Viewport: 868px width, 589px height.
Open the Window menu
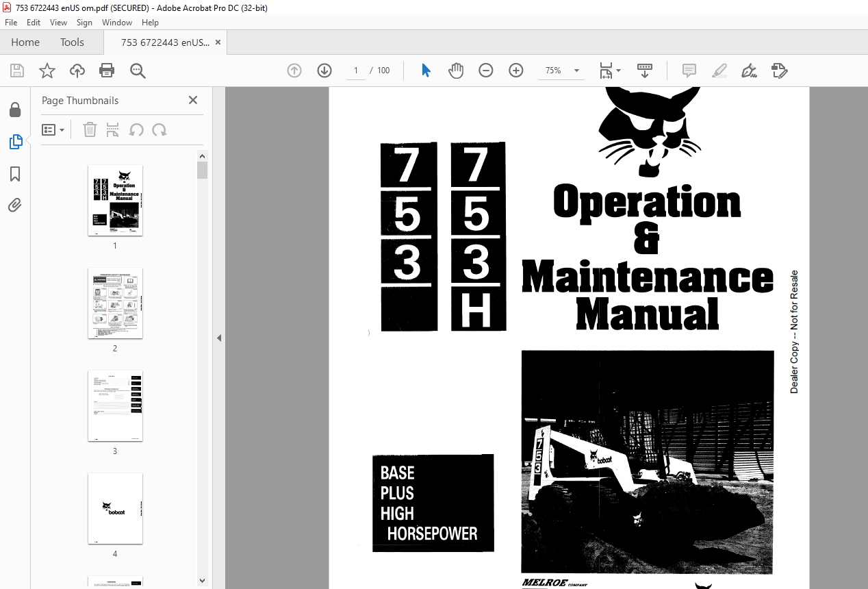(x=117, y=23)
